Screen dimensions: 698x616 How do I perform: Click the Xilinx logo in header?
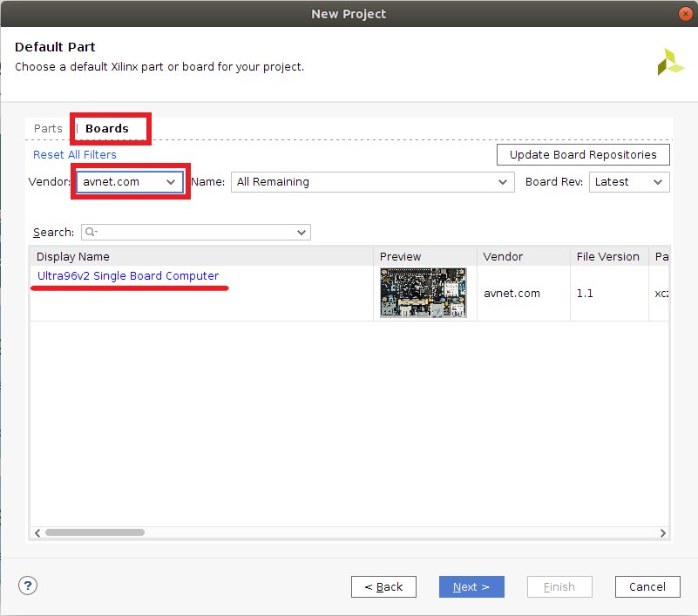coord(670,62)
